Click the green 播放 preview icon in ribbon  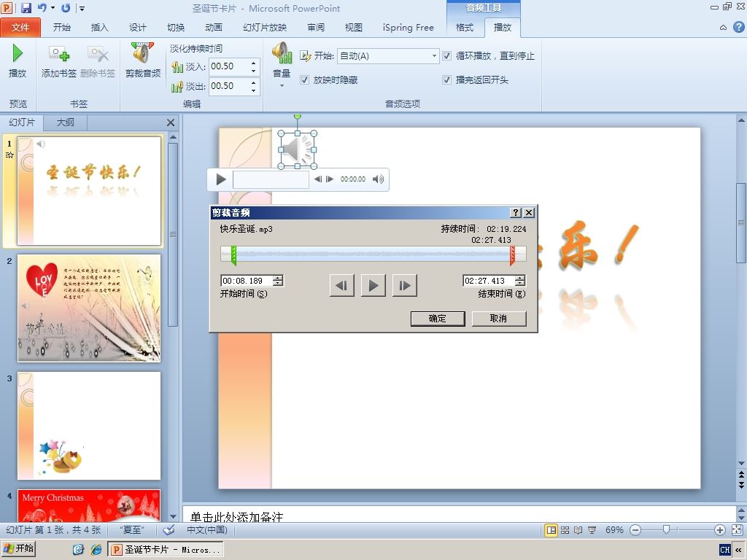[x=18, y=53]
